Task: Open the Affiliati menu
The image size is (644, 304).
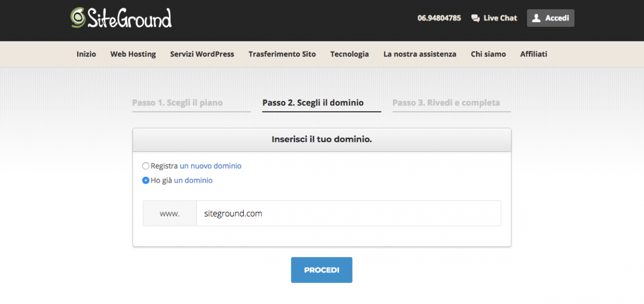Action: pyautogui.click(x=533, y=54)
